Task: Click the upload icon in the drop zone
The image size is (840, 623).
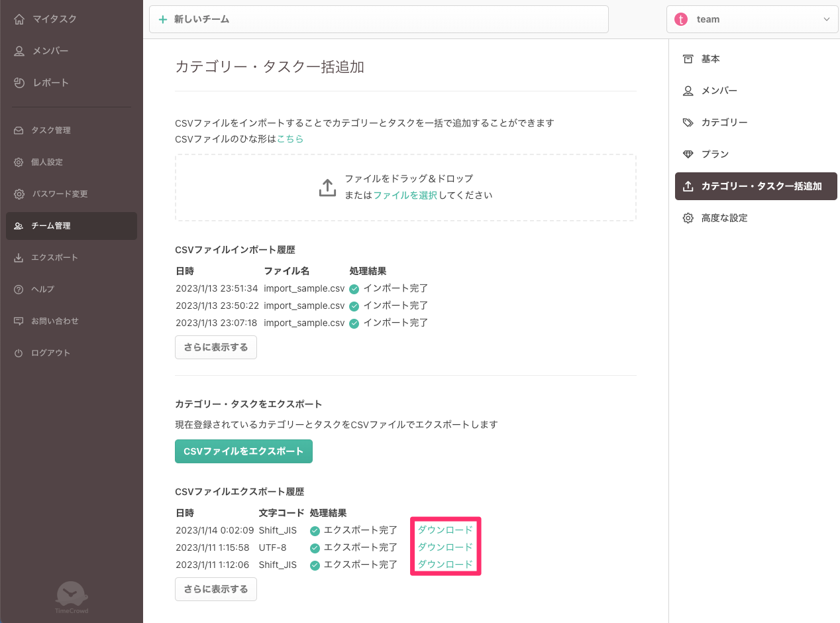Action: pos(327,188)
